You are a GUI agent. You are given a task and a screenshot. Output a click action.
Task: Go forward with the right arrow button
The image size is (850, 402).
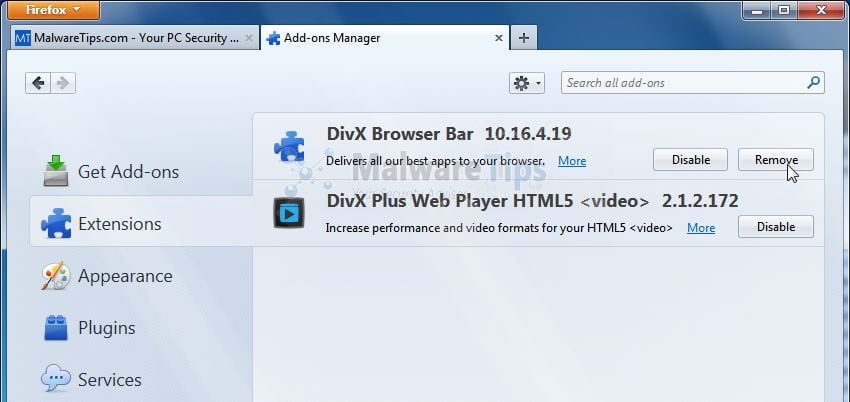[x=63, y=83]
